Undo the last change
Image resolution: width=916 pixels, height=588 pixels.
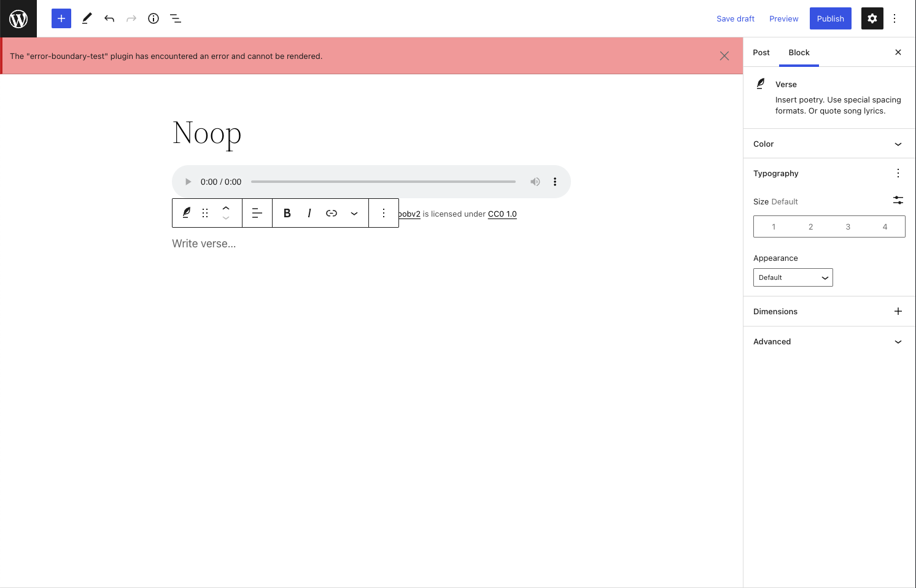(x=109, y=18)
